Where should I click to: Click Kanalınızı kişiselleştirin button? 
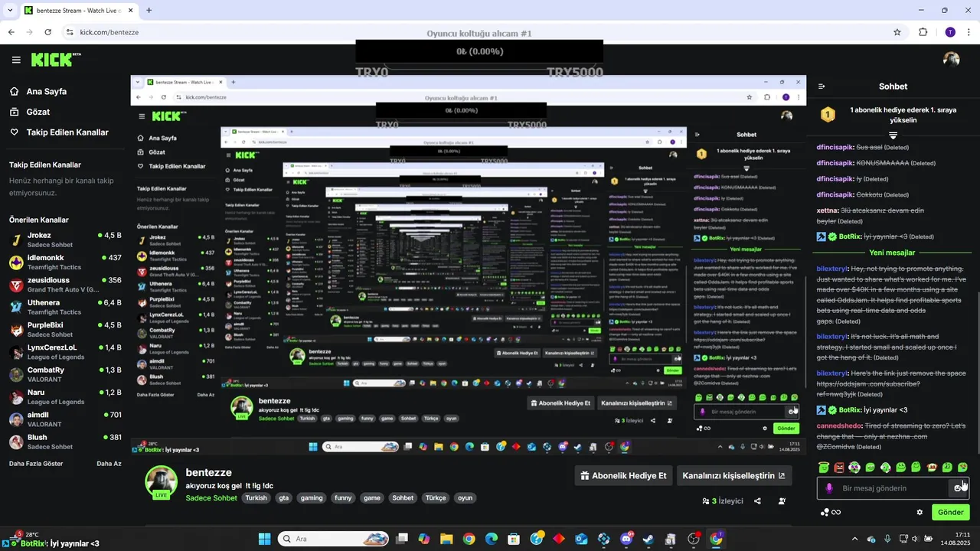(733, 475)
